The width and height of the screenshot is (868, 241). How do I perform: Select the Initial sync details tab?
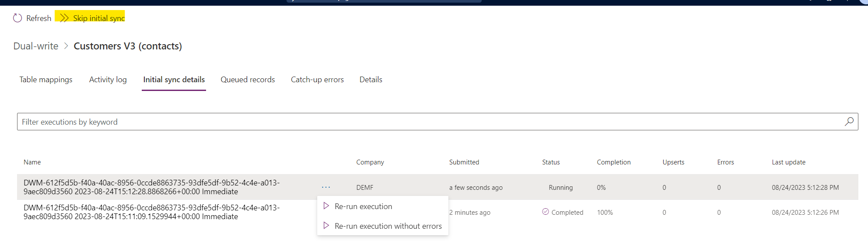click(174, 80)
